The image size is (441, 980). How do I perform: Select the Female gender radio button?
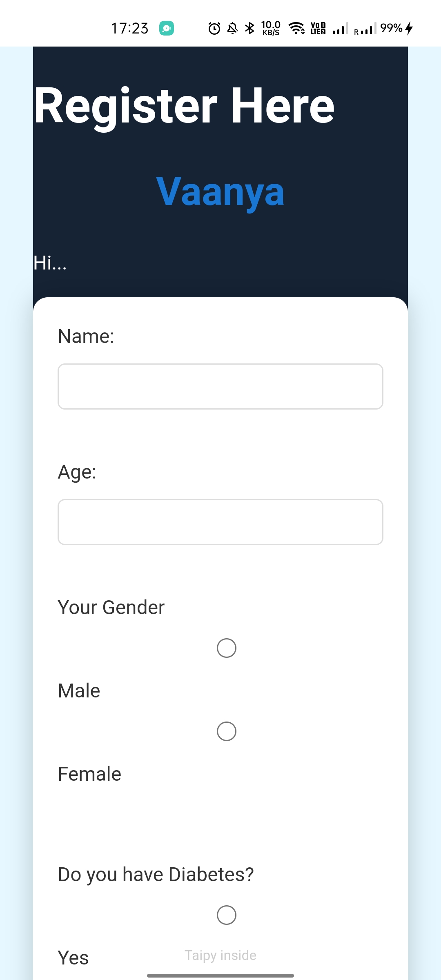(227, 731)
